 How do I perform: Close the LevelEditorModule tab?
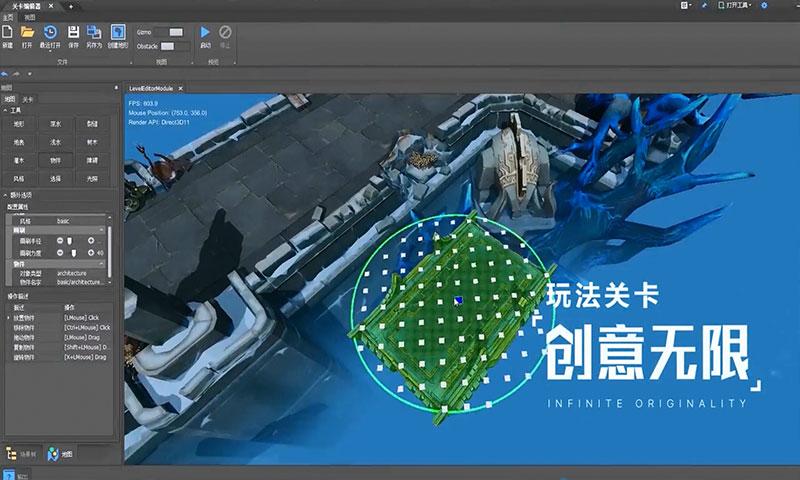click(180, 88)
